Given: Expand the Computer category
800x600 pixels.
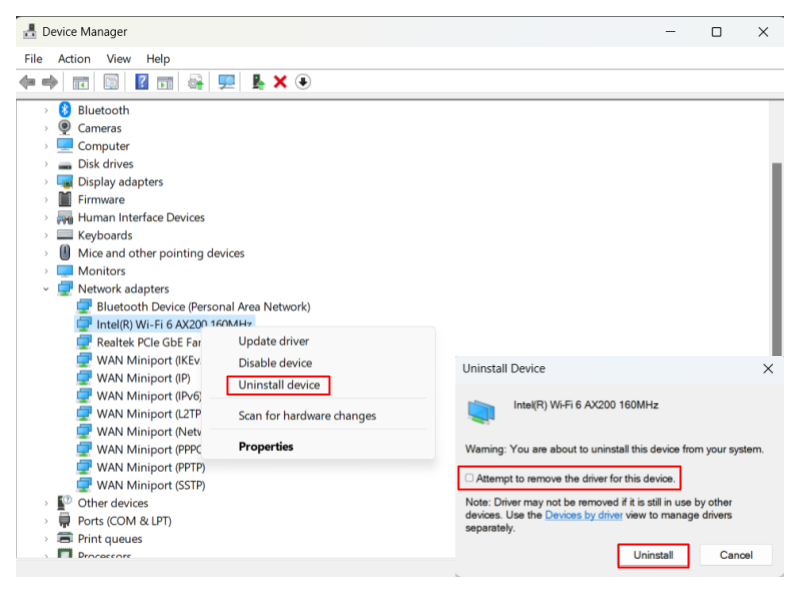Looking at the screenshot, I should (x=46, y=146).
